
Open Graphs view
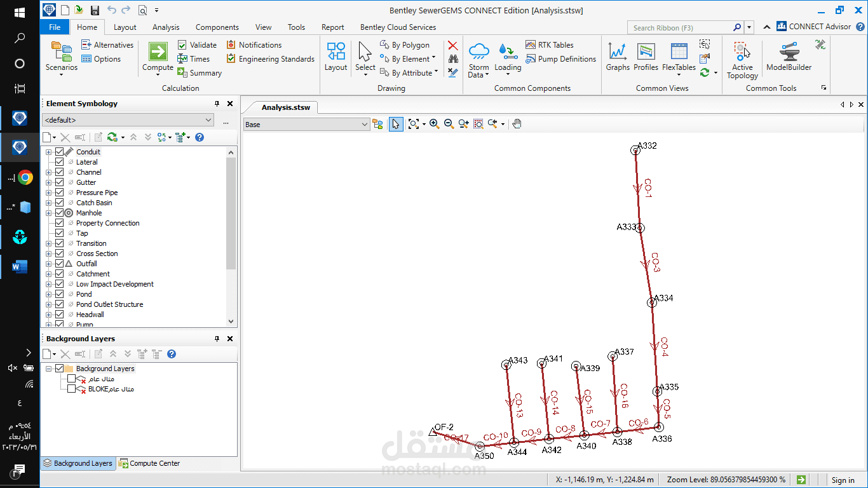coord(618,57)
